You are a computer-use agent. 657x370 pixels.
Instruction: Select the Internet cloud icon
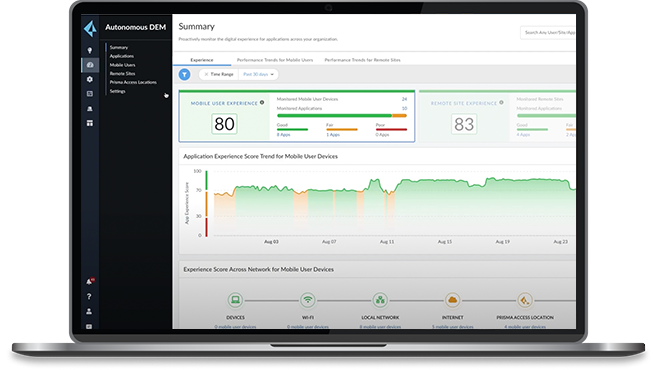click(453, 300)
